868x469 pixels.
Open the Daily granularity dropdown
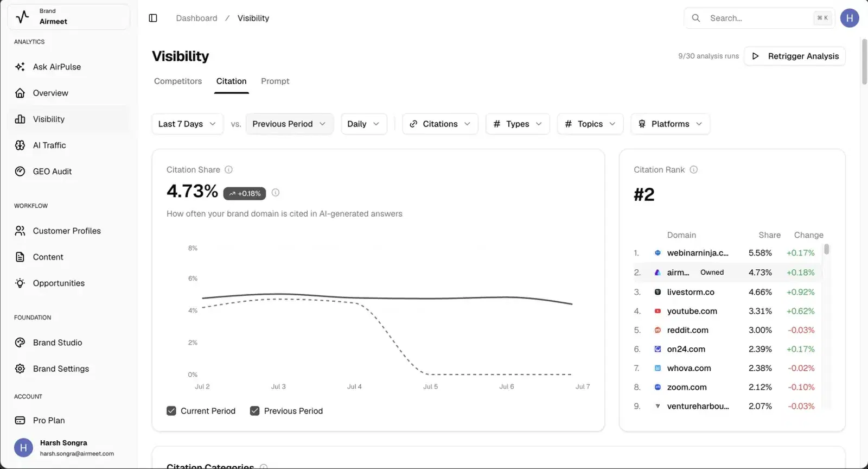tap(363, 124)
